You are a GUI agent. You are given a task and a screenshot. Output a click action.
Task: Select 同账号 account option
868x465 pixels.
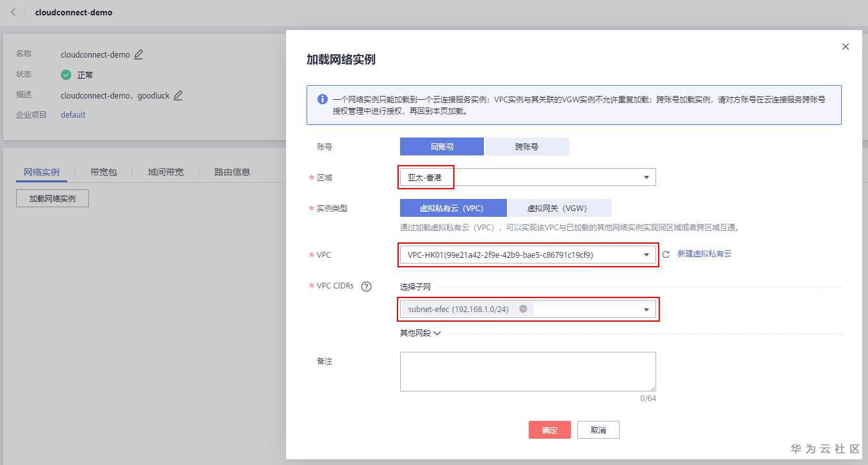(442, 146)
